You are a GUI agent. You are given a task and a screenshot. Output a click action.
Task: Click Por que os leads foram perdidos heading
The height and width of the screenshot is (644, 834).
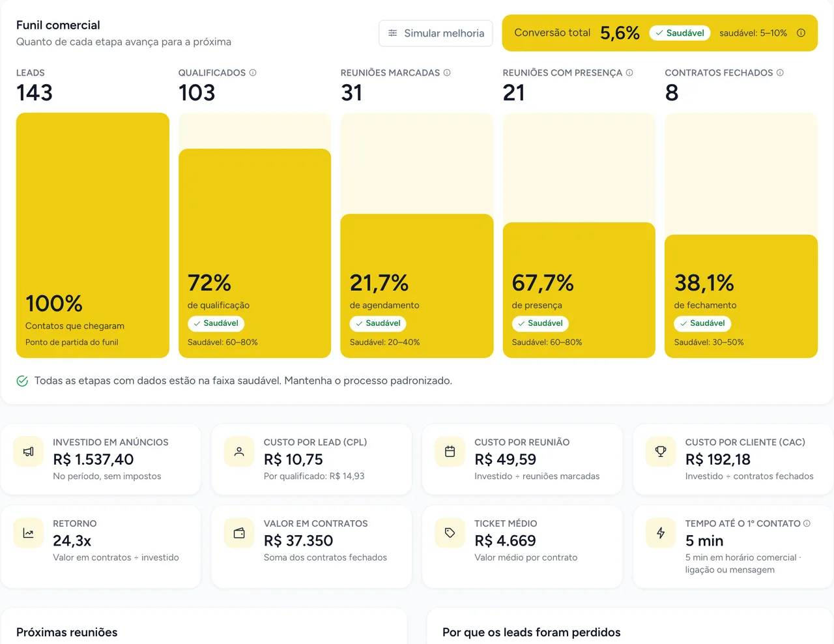point(532,632)
